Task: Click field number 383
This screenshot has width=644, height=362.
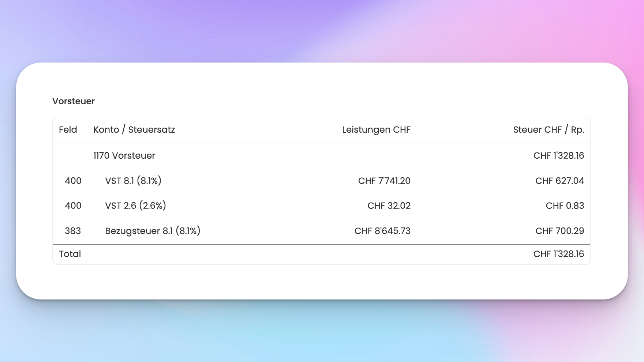Action: 73,231
